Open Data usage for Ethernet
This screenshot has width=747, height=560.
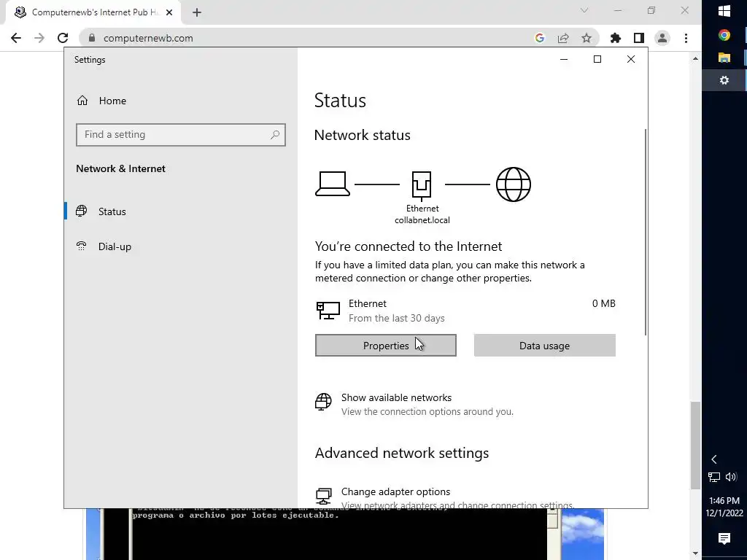coord(544,345)
